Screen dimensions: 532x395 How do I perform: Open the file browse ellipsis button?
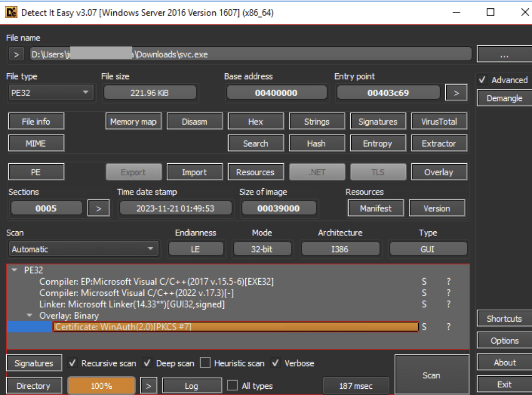tap(504, 54)
